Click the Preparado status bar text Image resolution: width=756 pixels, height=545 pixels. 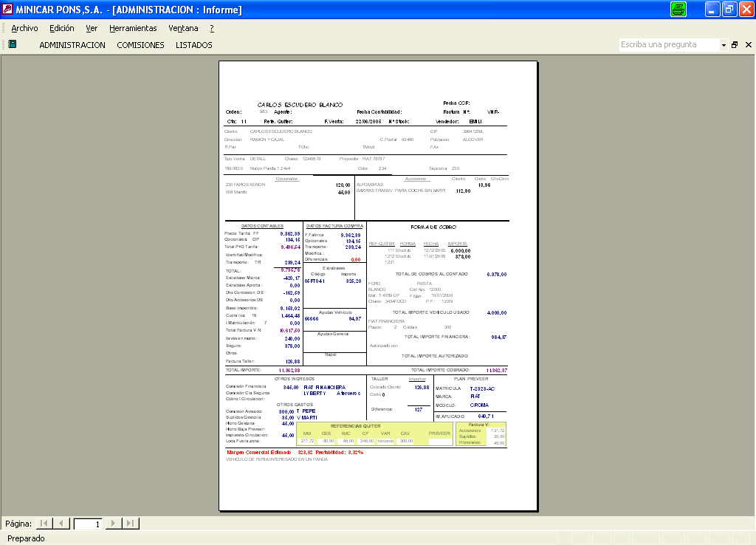pyautogui.click(x=26, y=538)
